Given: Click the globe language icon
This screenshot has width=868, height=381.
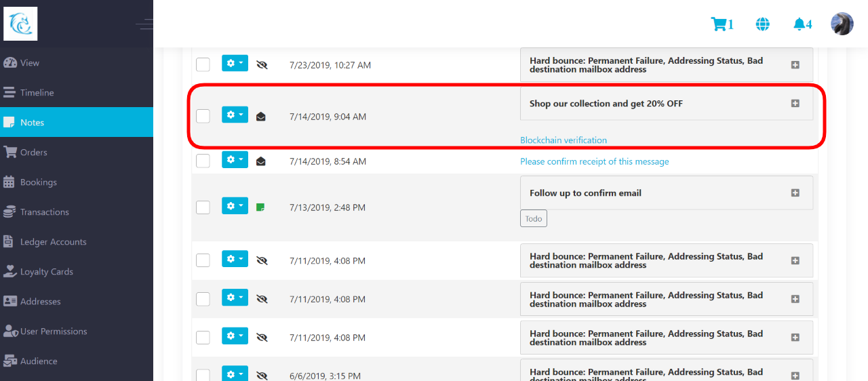Looking at the screenshot, I should tap(763, 24).
